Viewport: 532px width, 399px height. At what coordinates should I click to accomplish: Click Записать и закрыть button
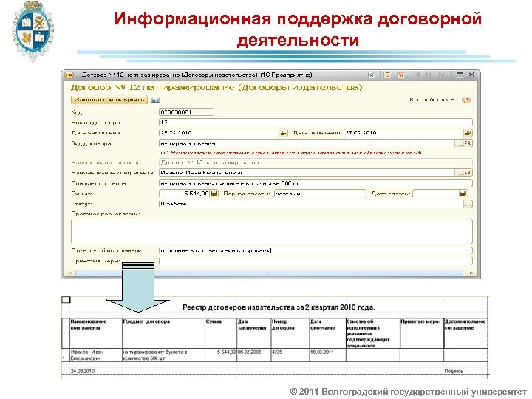109,100
